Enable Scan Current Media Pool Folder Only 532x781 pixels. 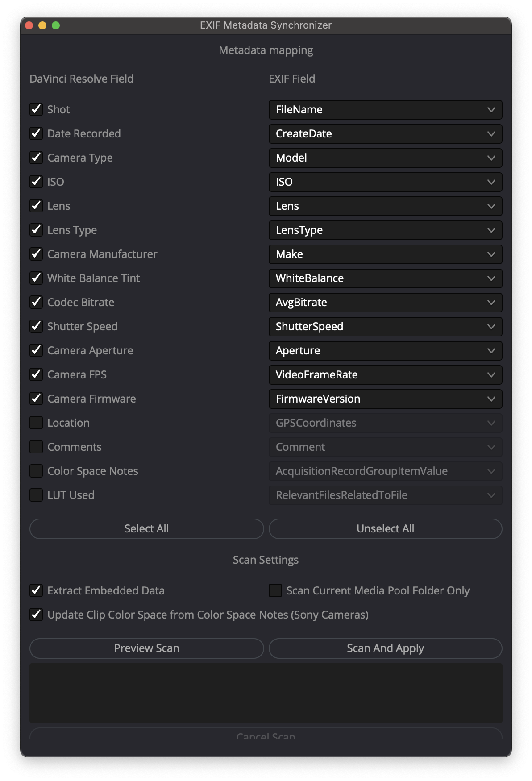coord(275,590)
